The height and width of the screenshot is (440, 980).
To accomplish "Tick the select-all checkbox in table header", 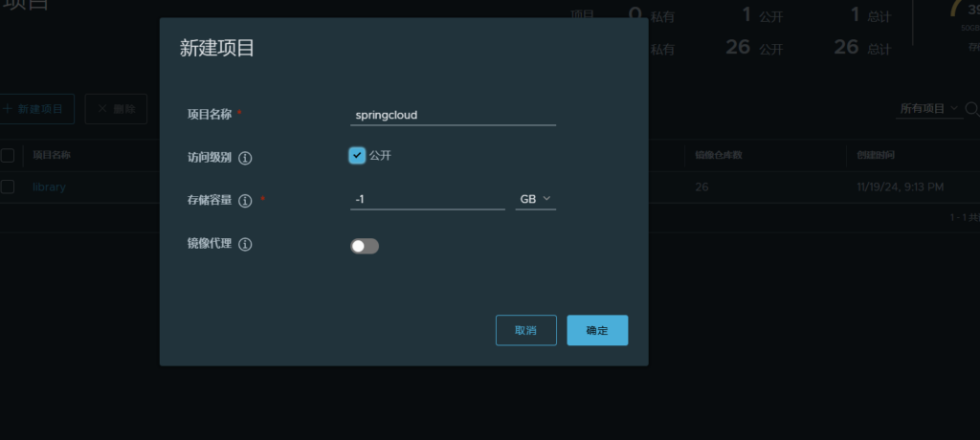I will 8,155.
